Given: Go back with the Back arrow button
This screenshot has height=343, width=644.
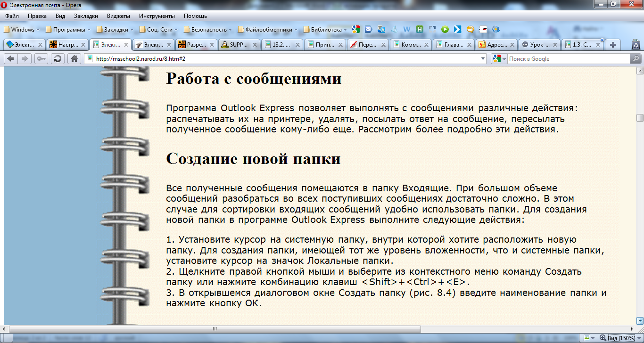Looking at the screenshot, I should 10,58.
